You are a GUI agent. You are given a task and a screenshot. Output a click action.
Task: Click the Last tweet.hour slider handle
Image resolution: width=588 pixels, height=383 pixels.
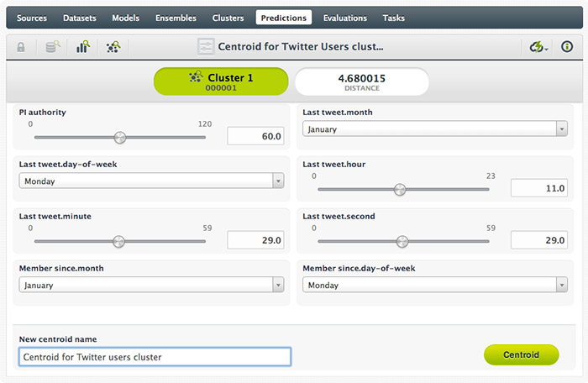(x=400, y=189)
